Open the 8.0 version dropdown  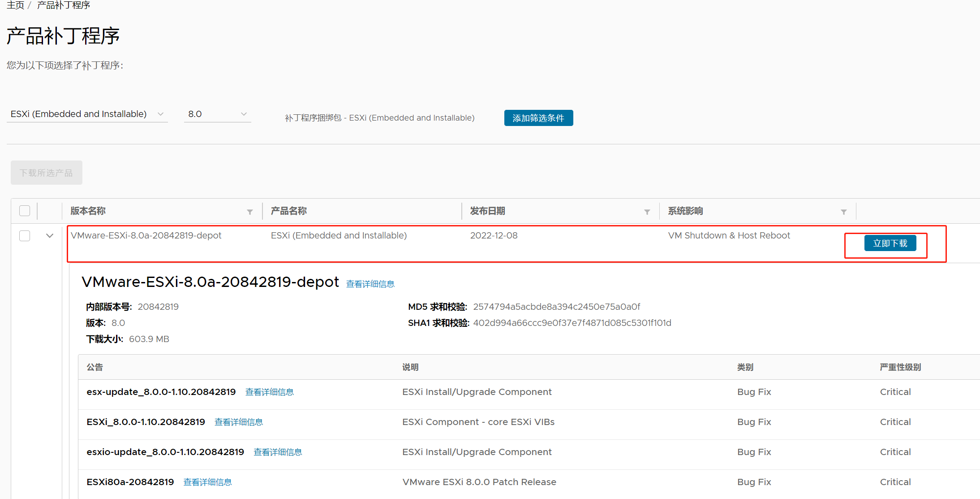(217, 114)
